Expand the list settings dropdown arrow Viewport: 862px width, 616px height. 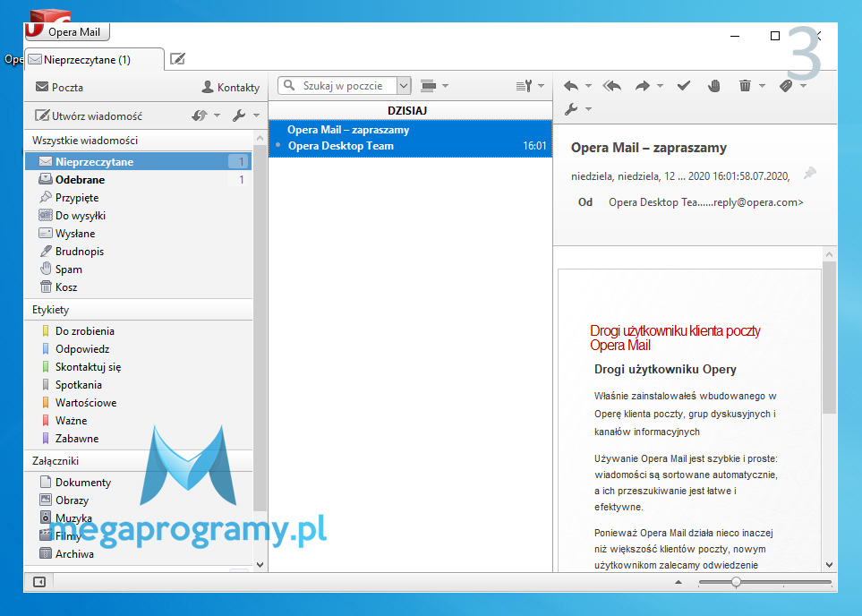click(x=541, y=85)
